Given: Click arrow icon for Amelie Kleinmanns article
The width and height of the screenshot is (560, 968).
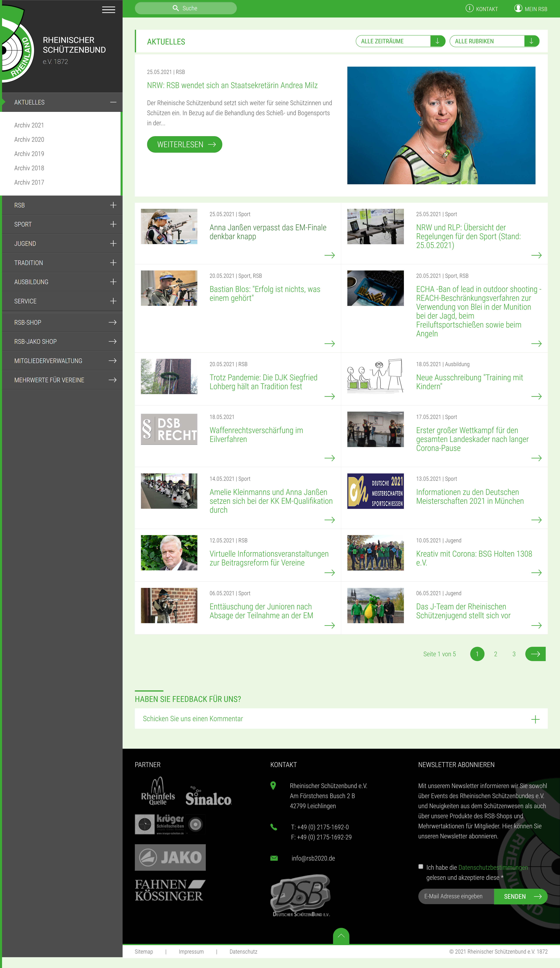Looking at the screenshot, I should pos(330,520).
